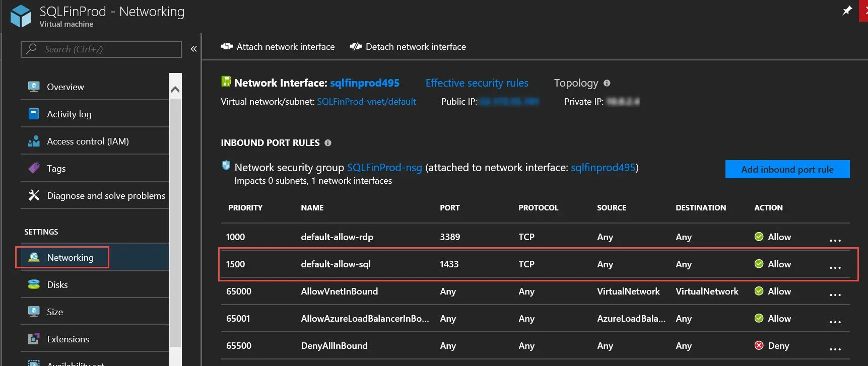The width and height of the screenshot is (868, 366).
Task: Click Attach network interface
Action: coord(278,47)
